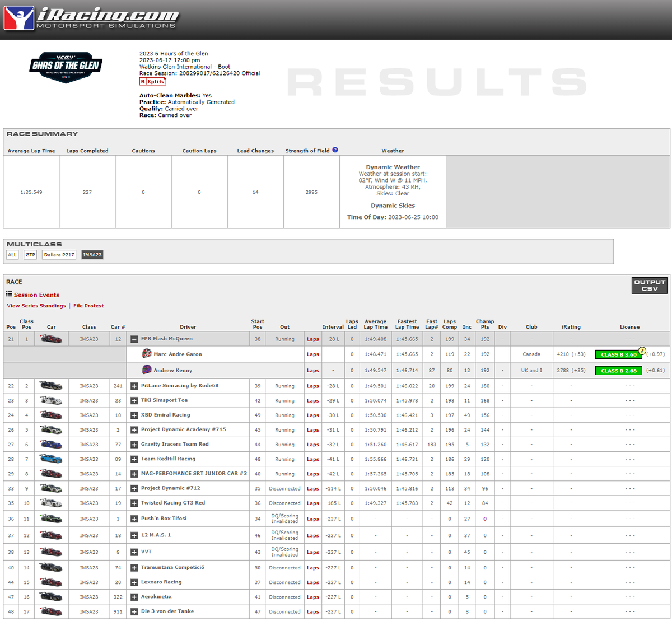The height and width of the screenshot is (621, 672).
Task: Click the 6HRS of the Glen event logo
Action: click(x=66, y=67)
